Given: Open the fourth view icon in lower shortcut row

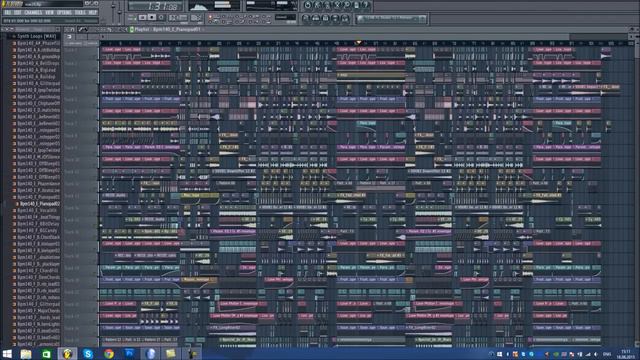Looking at the screenshot, I should click(336, 18).
